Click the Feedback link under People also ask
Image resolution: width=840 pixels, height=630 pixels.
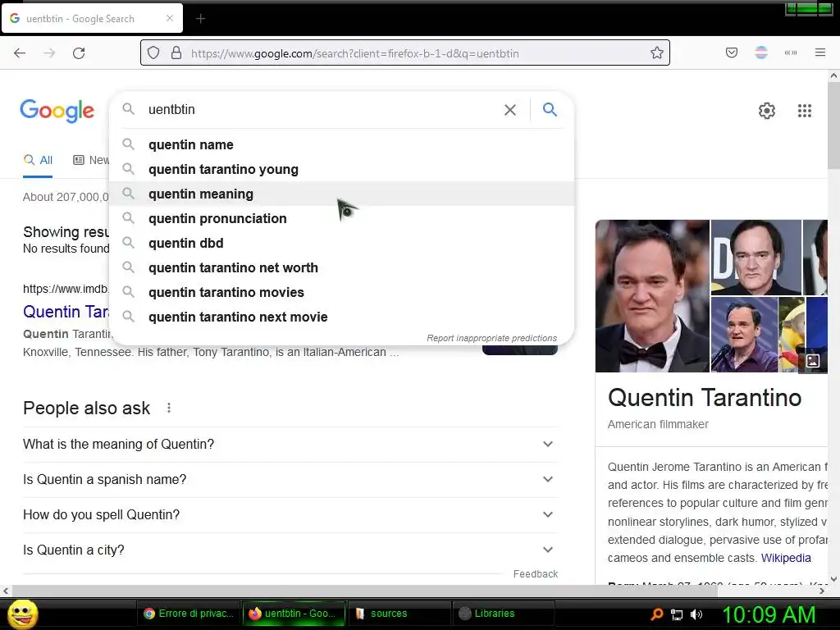point(535,573)
